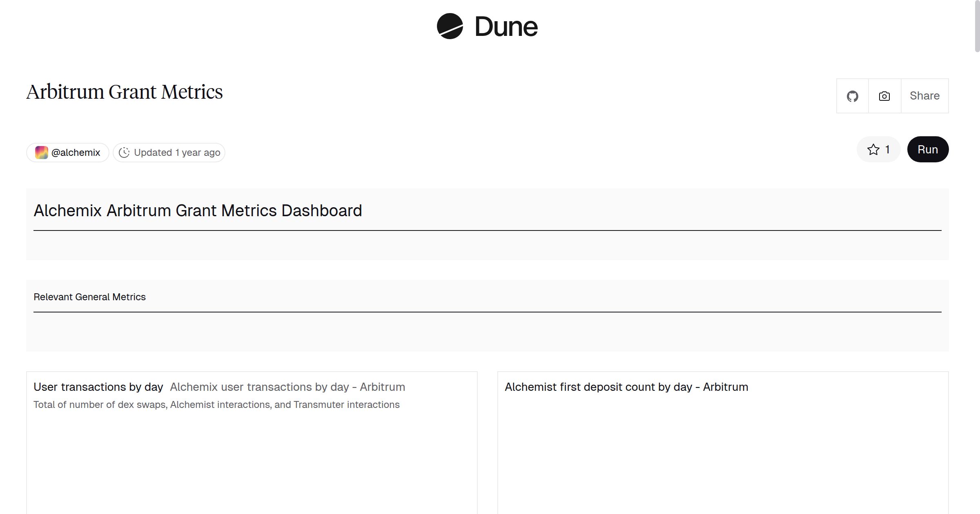Open the GitHub icon link
Image resolution: width=980 pixels, height=514 pixels.
(852, 96)
